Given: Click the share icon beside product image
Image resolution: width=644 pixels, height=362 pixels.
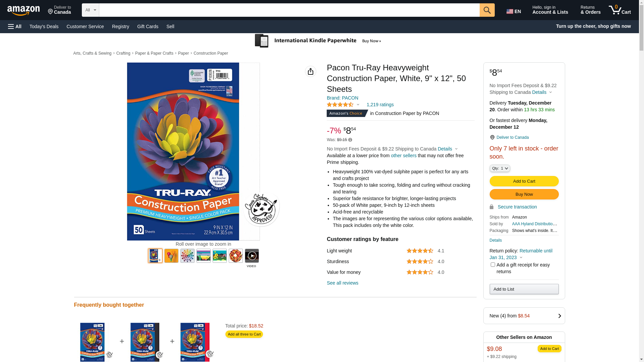Looking at the screenshot, I should coord(311,71).
